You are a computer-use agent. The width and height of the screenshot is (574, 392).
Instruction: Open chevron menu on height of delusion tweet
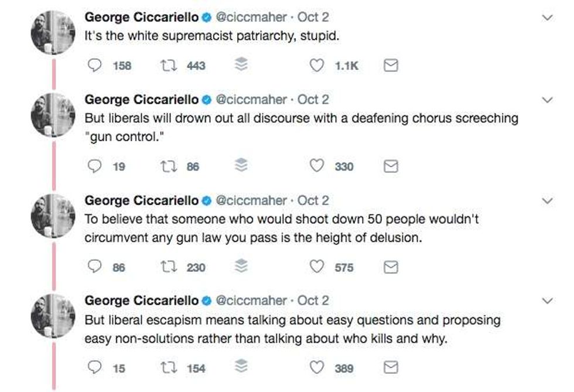[x=547, y=201]
